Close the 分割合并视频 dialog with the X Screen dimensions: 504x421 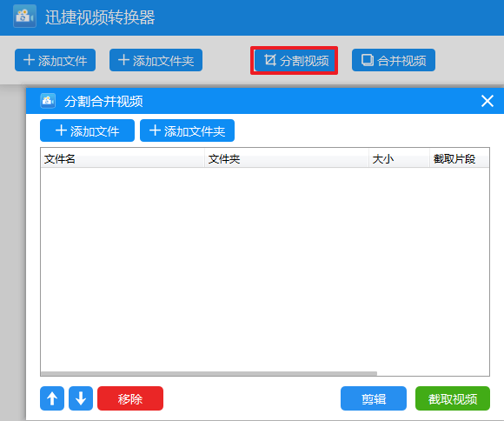click(x=487, y=101)
